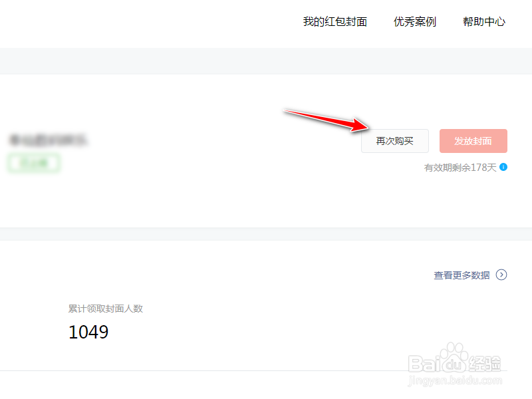The height and width of the screenshot is (399, 532).
Task: Click the horizontal line beneath the 1049 statistic
Action: 254,370
